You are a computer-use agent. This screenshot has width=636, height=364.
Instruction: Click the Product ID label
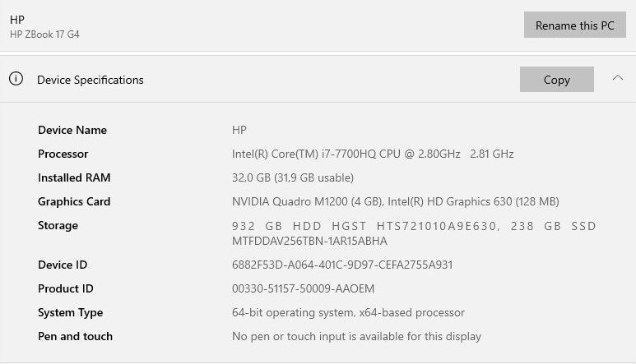[x=66, y=288]
